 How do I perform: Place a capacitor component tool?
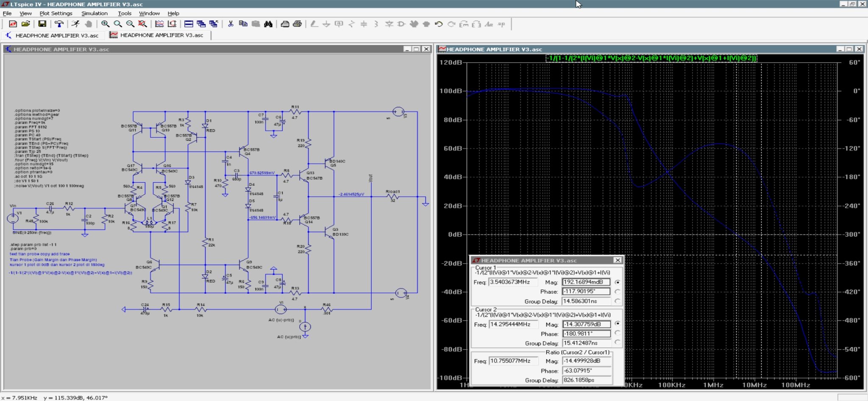[x=364, y=24]
